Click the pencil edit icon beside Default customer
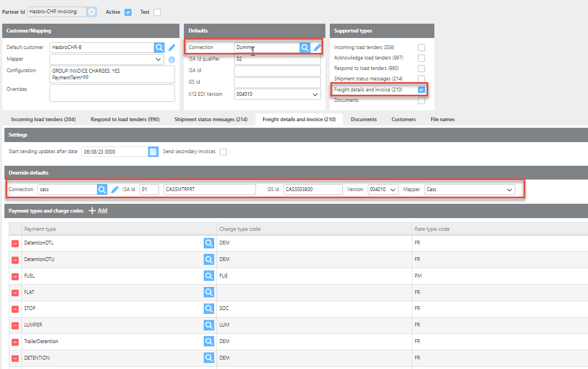This screenshot has width=588, height=369. 172,47
